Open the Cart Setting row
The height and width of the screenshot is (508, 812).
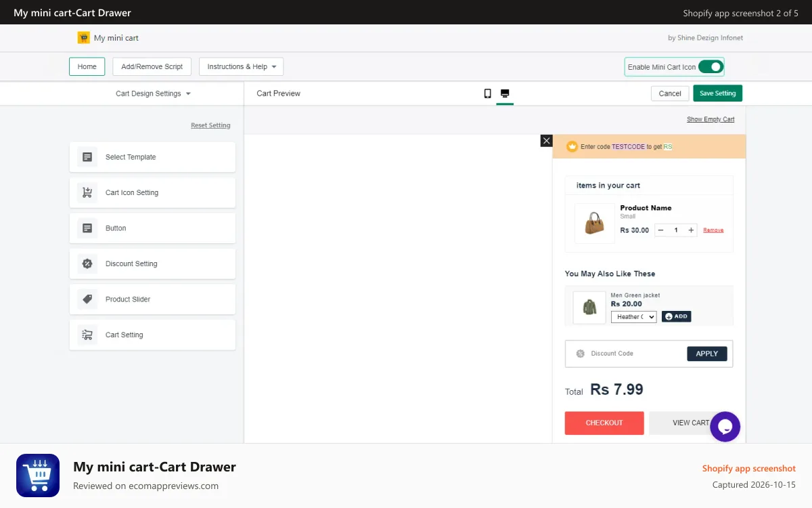click(x=152, y=335)
